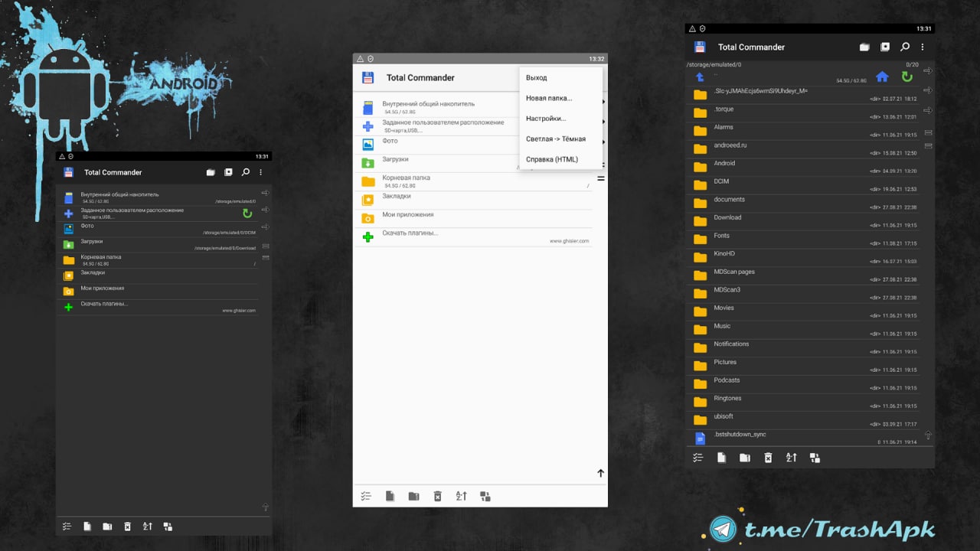Select the .bstshutdown_sync file
Image resolution: width=980 pixels, height=551 pixels.
click(805, 439)
